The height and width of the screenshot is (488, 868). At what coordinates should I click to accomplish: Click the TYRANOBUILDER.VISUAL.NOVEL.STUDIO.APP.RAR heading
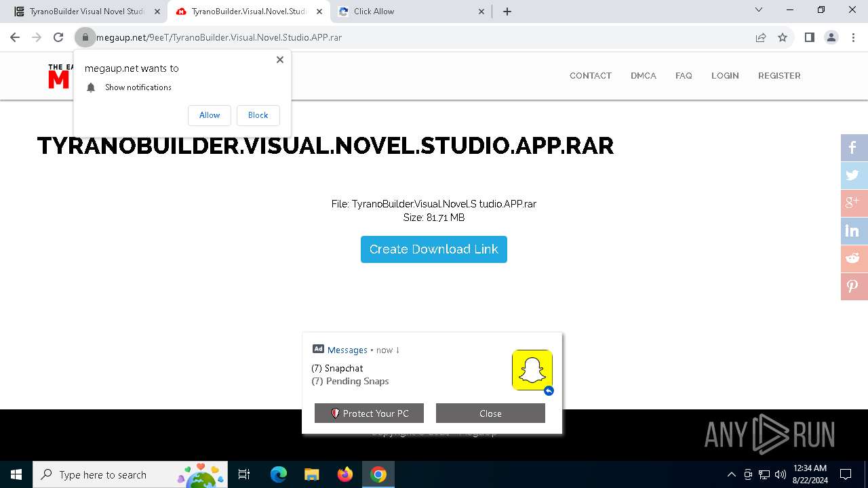tap(325, 146)
